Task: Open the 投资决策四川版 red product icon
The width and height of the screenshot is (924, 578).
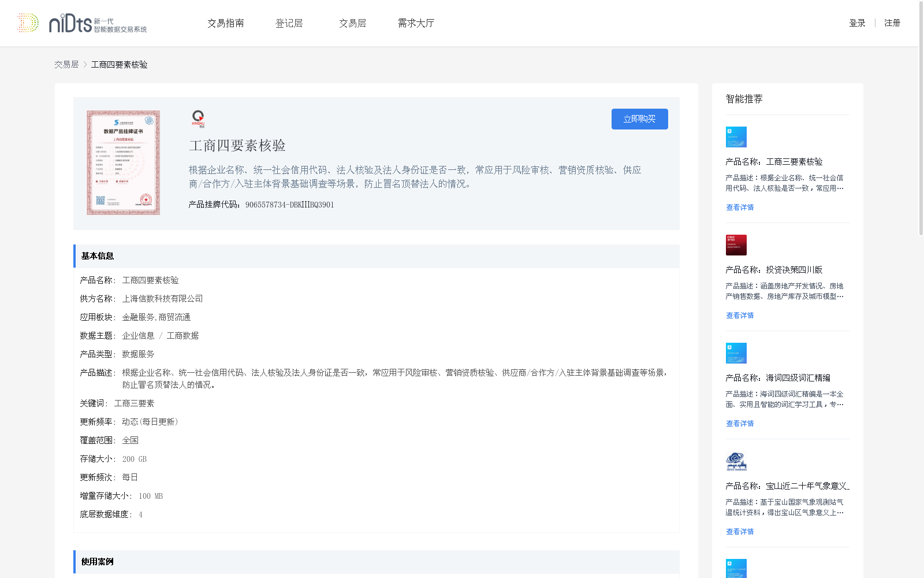Action: tap(736, 245)
